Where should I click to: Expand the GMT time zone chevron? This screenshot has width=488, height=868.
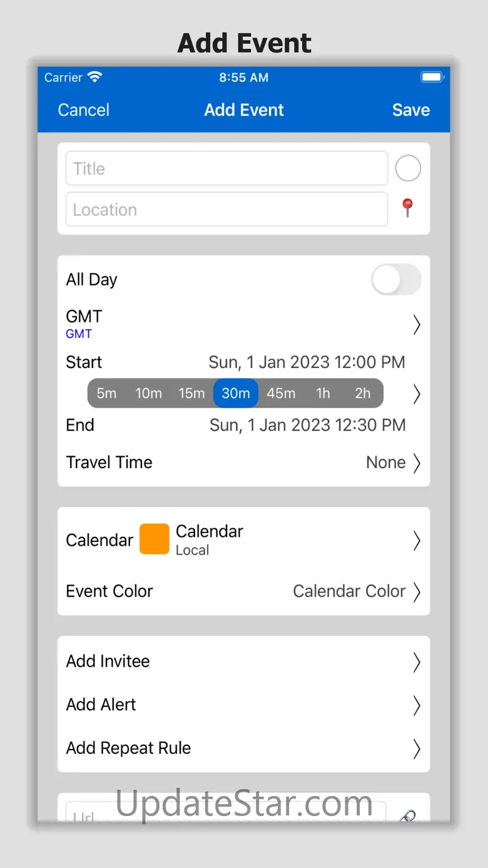pyautogui.click(x=417, y=324)
